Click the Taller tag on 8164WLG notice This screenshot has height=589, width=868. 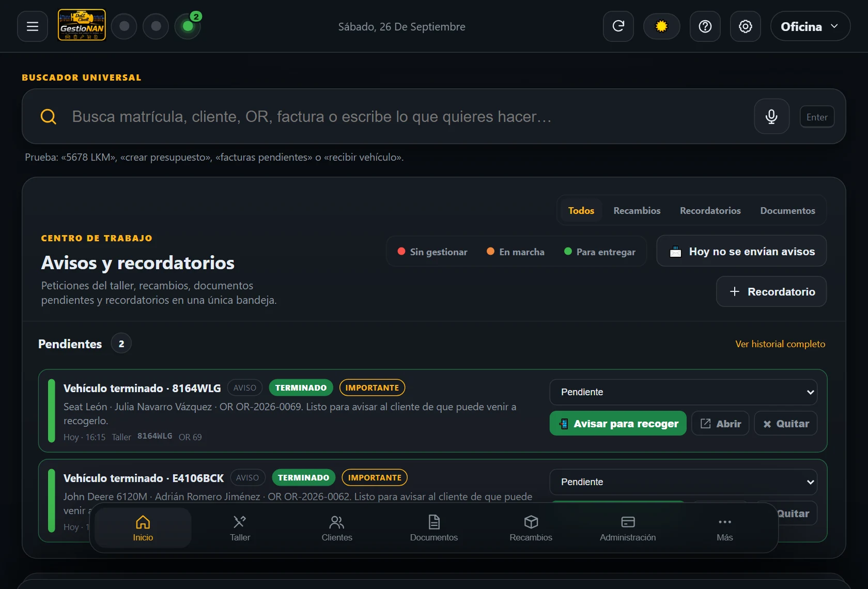coord(121,437)
